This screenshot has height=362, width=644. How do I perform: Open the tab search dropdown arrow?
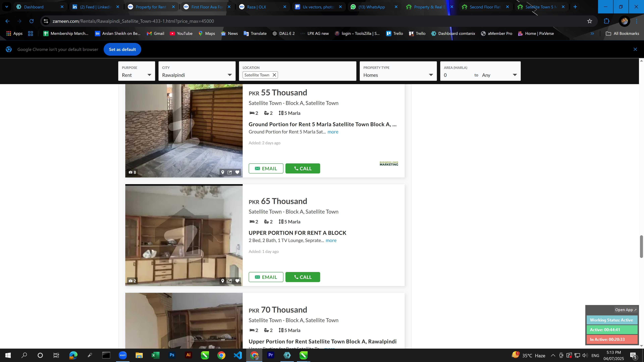7,7
